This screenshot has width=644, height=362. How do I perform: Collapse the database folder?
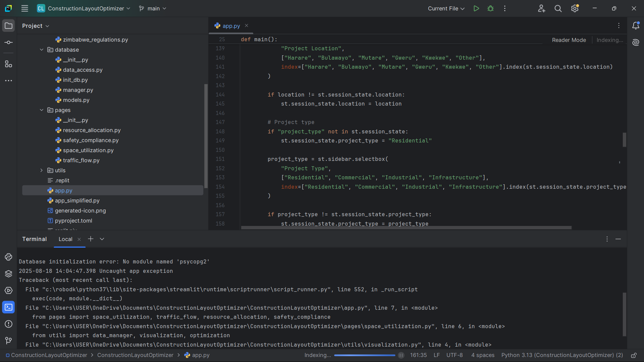coord(42,50)
